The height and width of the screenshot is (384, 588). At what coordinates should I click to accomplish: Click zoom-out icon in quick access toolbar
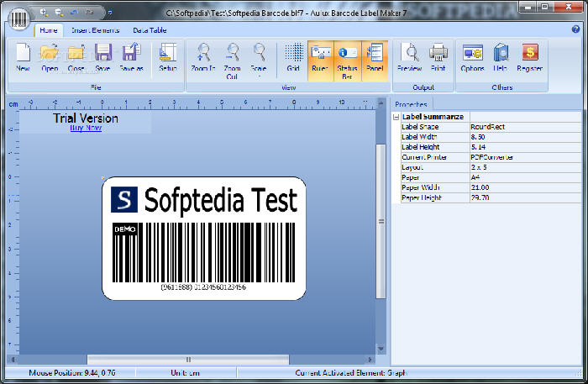60,13
